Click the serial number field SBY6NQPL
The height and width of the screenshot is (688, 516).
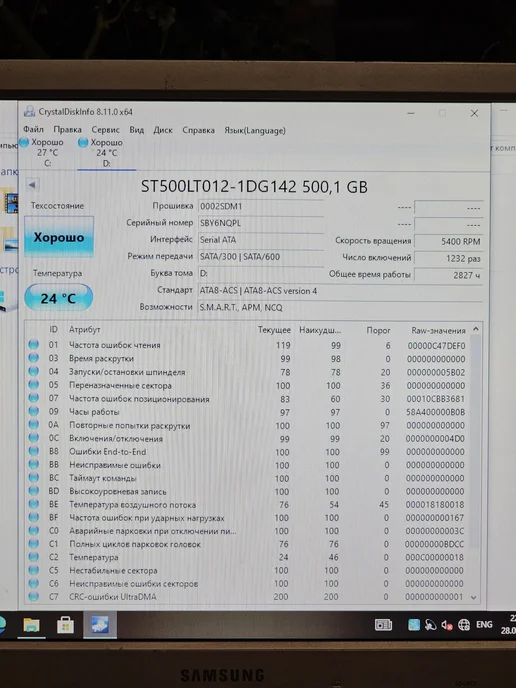(x=261, y=223)
